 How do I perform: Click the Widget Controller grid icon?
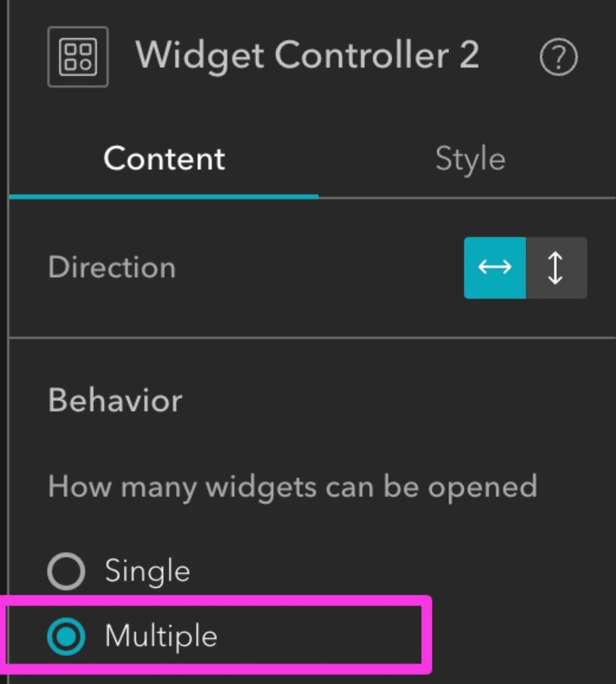tap(77, 57)
